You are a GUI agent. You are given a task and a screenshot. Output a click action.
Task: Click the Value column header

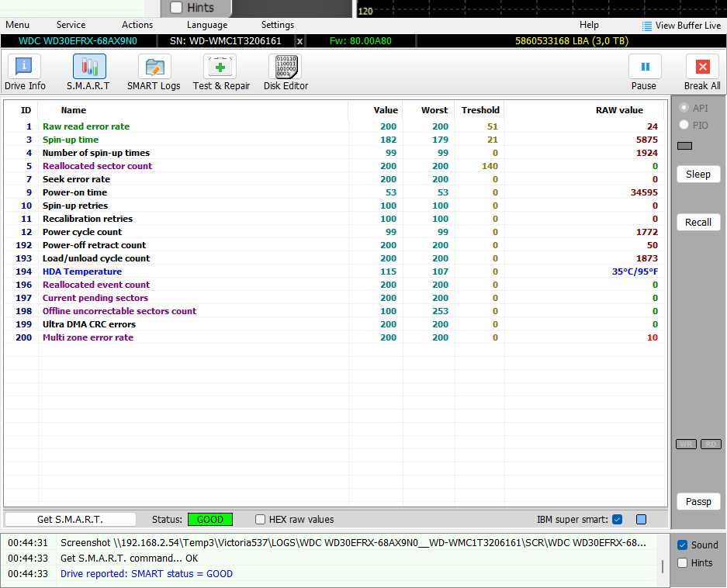pos(386,110)
